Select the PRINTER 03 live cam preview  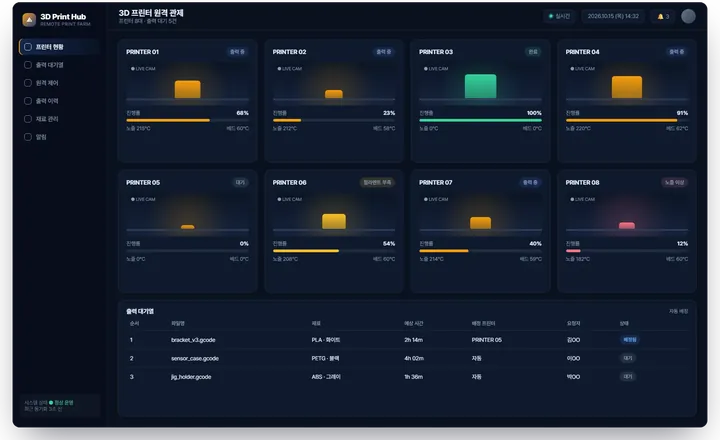click(480, 83)
